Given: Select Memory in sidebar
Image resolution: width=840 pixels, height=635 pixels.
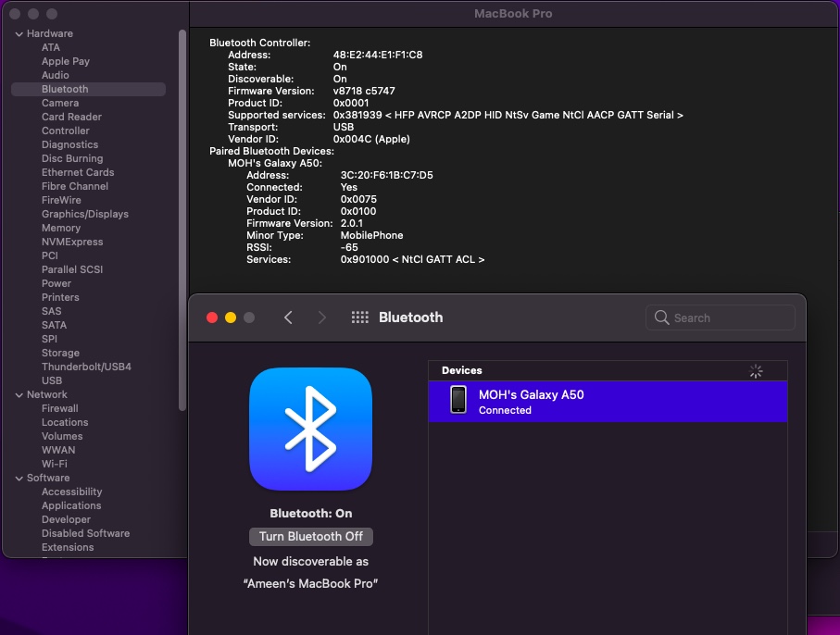Looking at the screenshot, I should coord(61,228).
